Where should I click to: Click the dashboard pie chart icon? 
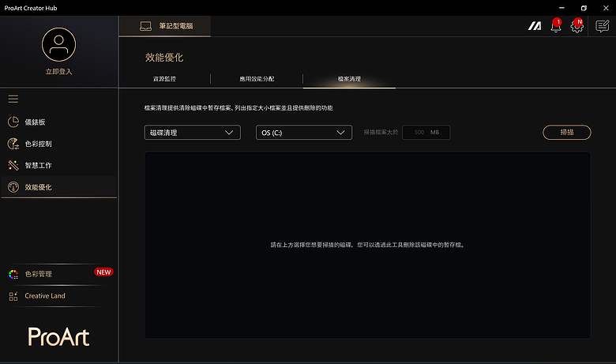click(13, 122)
